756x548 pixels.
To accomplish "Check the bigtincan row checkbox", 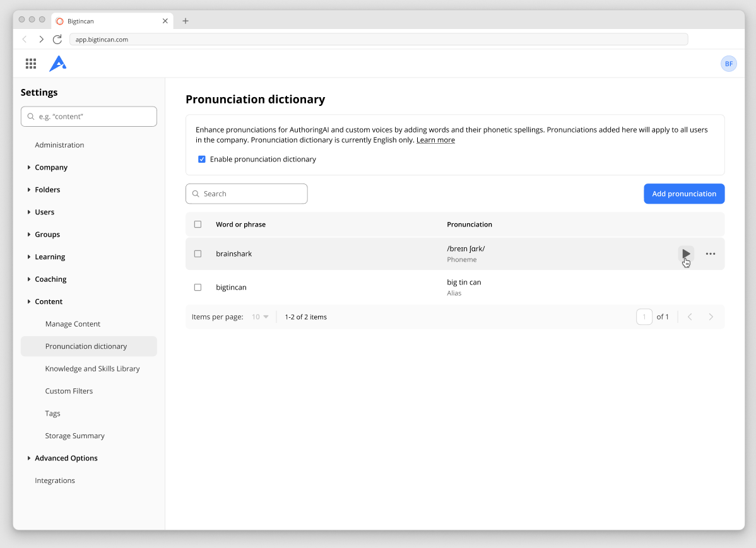I will pos(198,288).
